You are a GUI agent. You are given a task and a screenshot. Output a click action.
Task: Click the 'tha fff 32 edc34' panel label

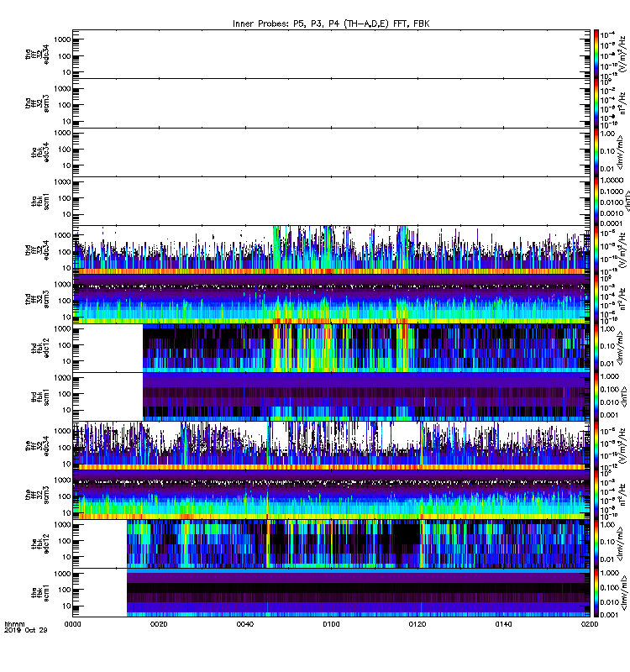click(37, 54)
